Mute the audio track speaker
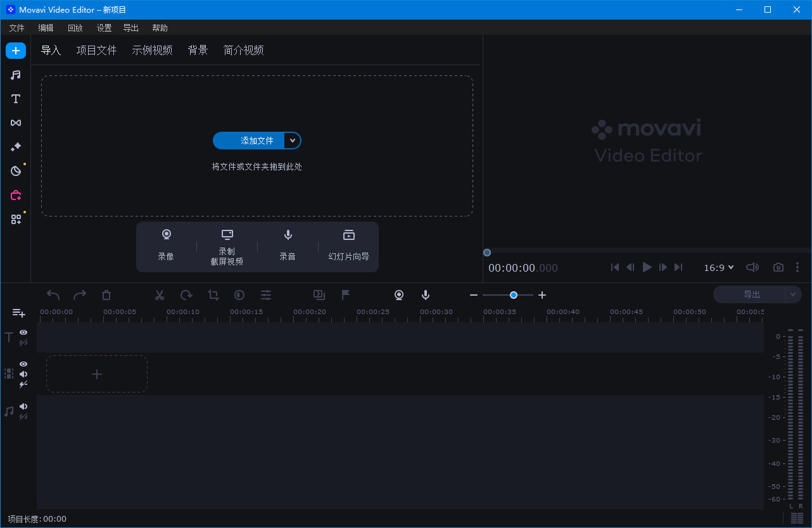The width and height of the screenshot is (812, 528). [x=23, y=406]
